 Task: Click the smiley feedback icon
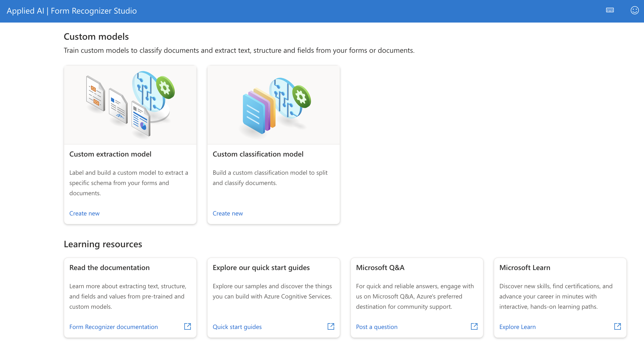pos(635,10)
